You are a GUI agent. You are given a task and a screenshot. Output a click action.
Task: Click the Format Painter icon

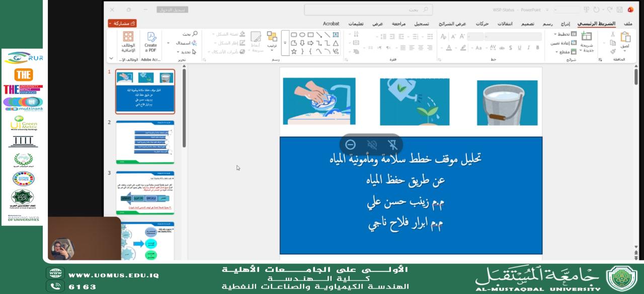coord(612,52)
